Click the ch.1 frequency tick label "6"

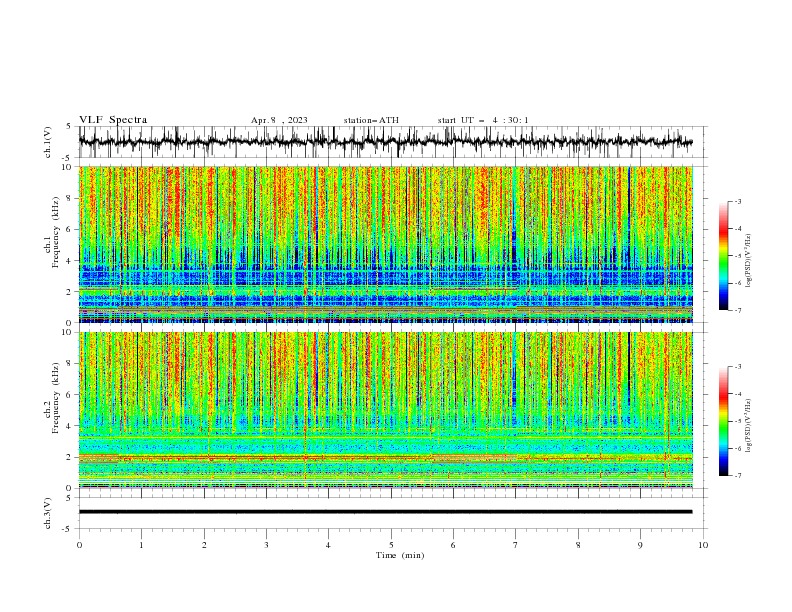point(70,229)
